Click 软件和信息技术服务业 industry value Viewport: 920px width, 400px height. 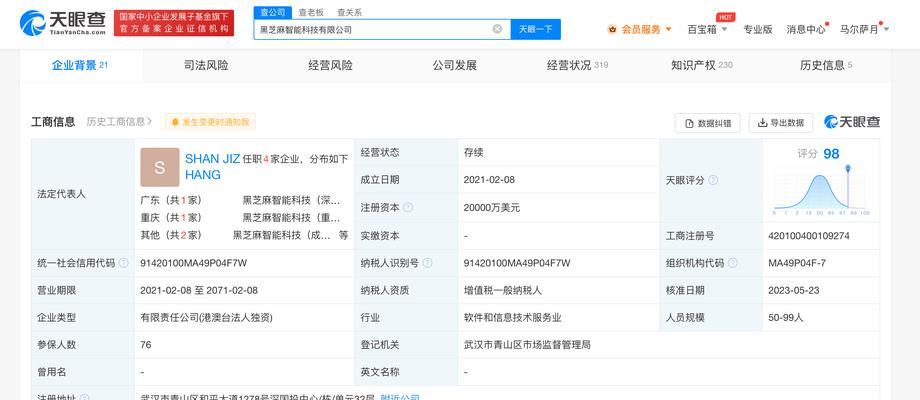tap(512, 317)
